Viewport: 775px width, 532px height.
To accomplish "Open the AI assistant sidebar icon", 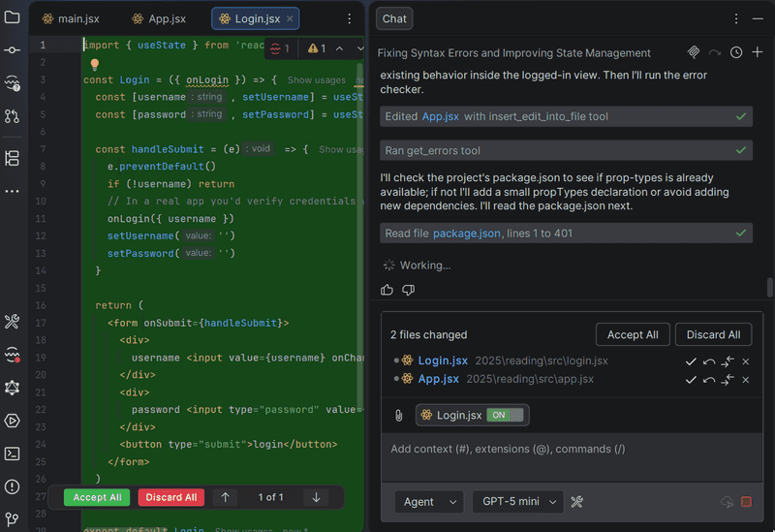I will [x=12, y=83].
